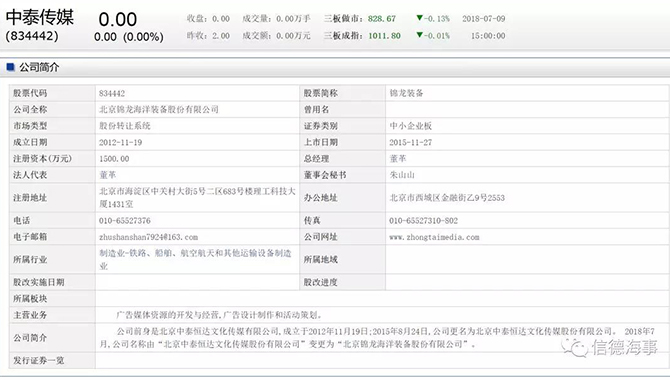This screenshot has height=380, width=670.
Task: Click the 中泰传媒 stock title
Action: 40,17
